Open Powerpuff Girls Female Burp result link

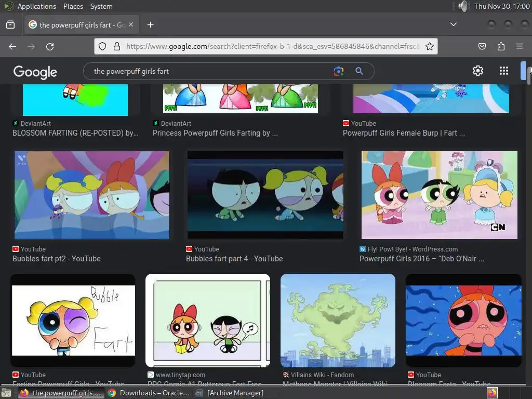404,133
